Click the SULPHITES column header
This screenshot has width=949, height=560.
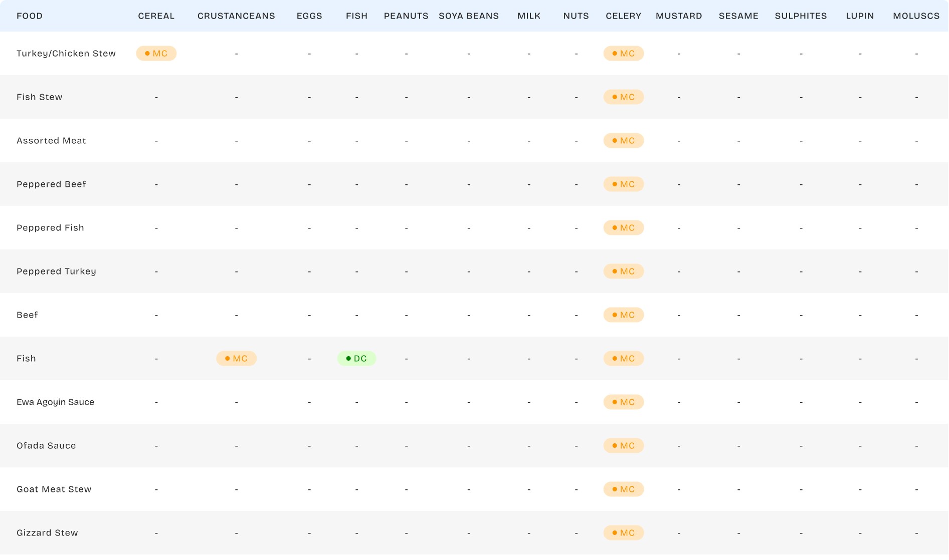(x=801, y=16)
